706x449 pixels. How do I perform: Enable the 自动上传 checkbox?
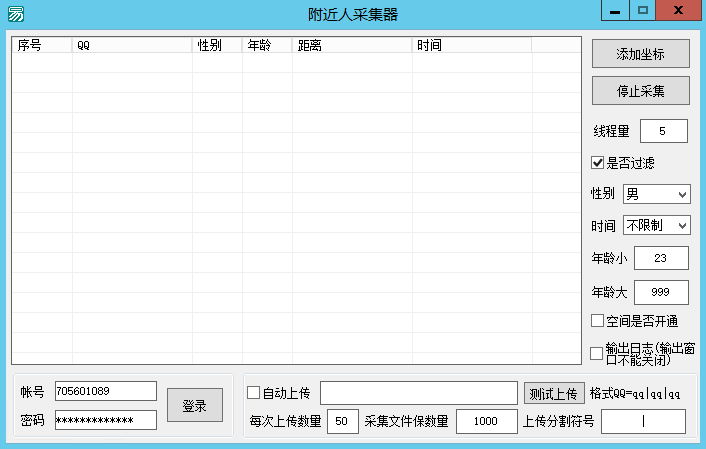tap(253, 392)
